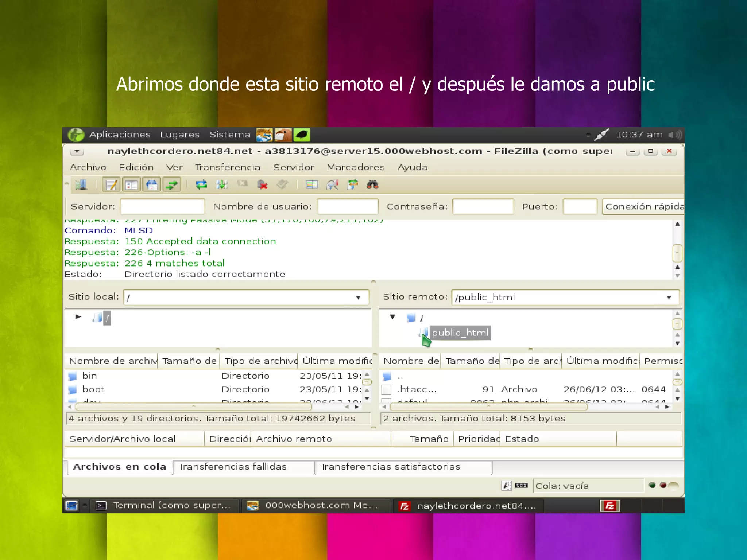Click the Servidor input field
Image resolution: width=747 pixels, height=560 pixels.
pyautogui.click(x=162, y=207)
